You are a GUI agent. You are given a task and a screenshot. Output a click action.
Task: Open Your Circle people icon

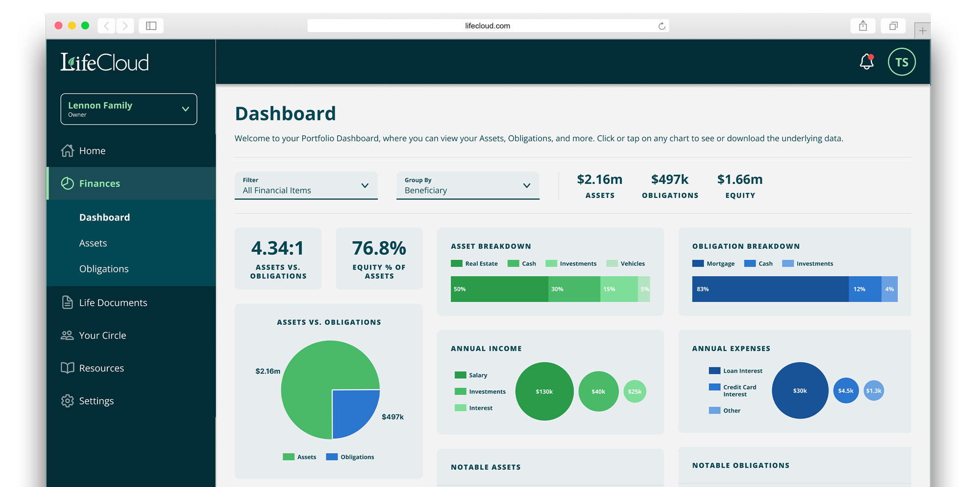coord(67,335)
